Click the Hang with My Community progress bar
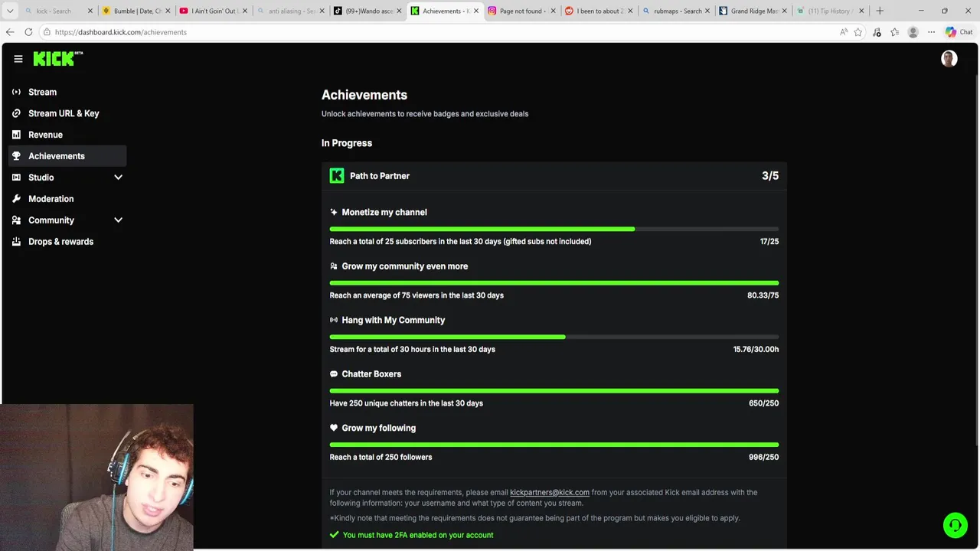The height and width of the screenshot is (551, 980). point(554,337)
